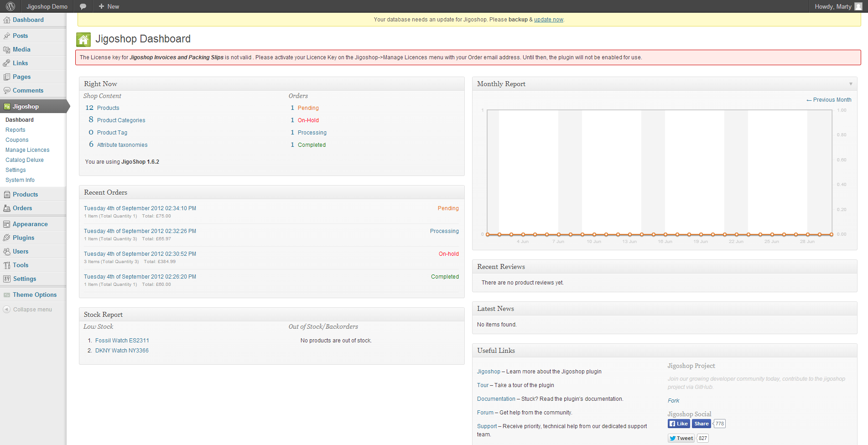The height and width of the screenshot is (445, 868).
Task: Open the Posts menu
Action: click(x=20, y=36)
